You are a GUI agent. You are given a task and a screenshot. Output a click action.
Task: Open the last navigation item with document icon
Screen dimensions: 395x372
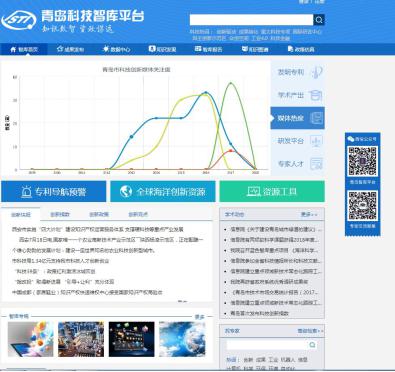(301, 49)
